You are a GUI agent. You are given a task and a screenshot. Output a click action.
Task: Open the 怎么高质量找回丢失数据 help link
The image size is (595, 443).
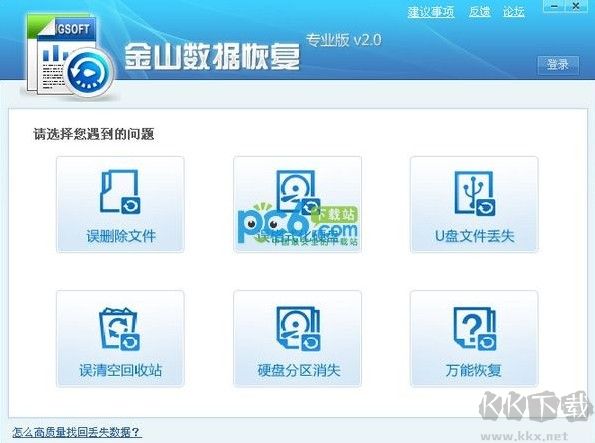77,432
